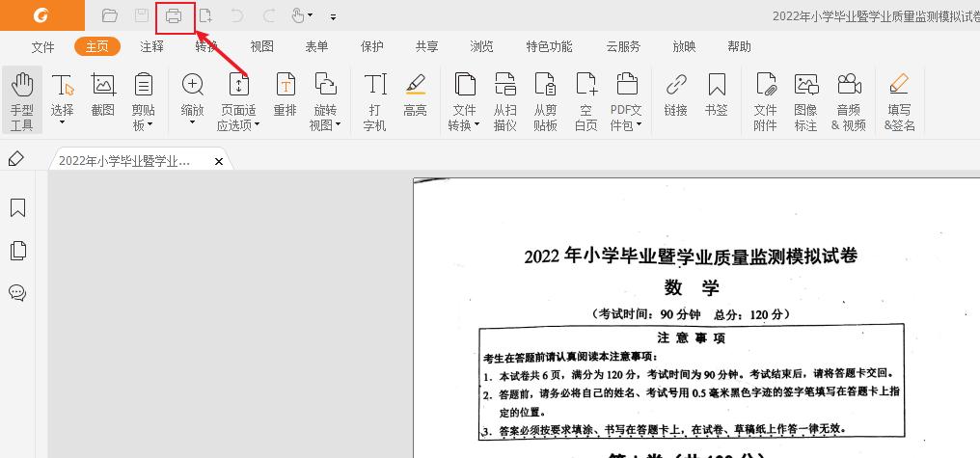This screenshot has width=980, height=458.
Task: Click 从扫描仪 create from scanner
Action: click(x=505, y=101)
